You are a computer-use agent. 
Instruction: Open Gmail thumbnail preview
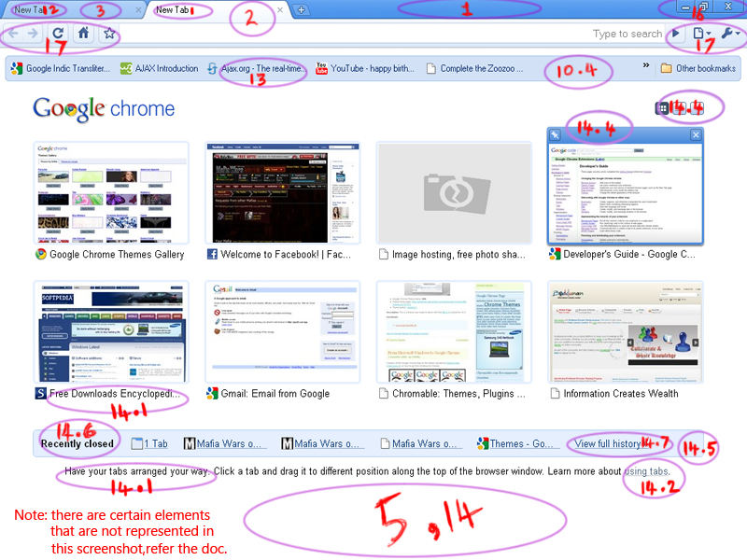pos(283,332)
